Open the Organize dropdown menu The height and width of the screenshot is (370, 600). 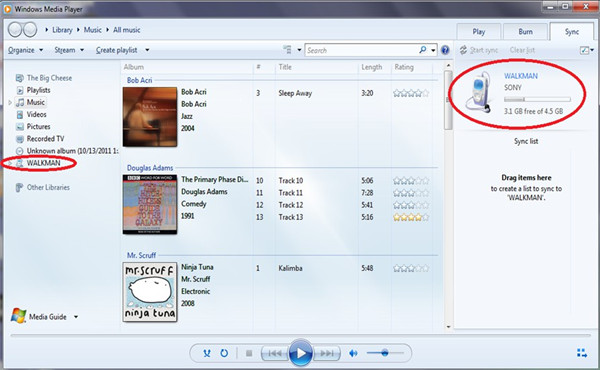[26, 50]
